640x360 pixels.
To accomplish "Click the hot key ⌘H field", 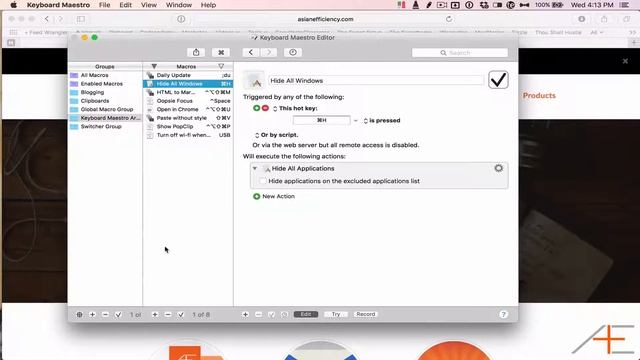I will [x=322, y=120].
